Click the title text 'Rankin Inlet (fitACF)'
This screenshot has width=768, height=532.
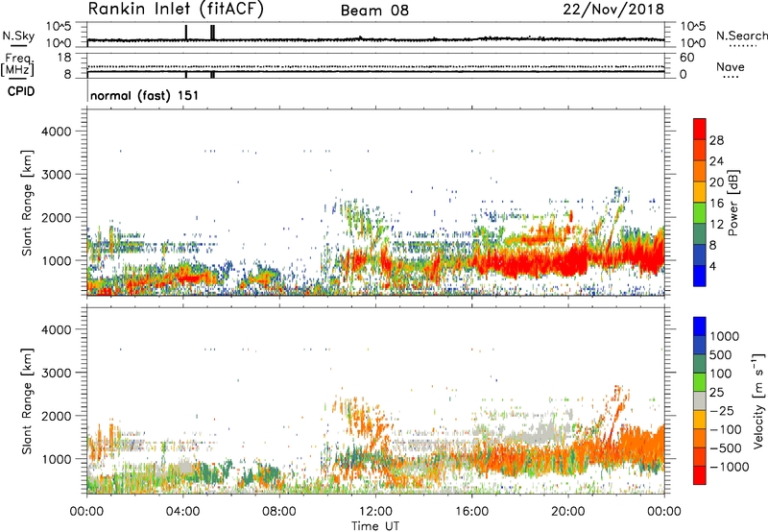[x=176, y=9]
